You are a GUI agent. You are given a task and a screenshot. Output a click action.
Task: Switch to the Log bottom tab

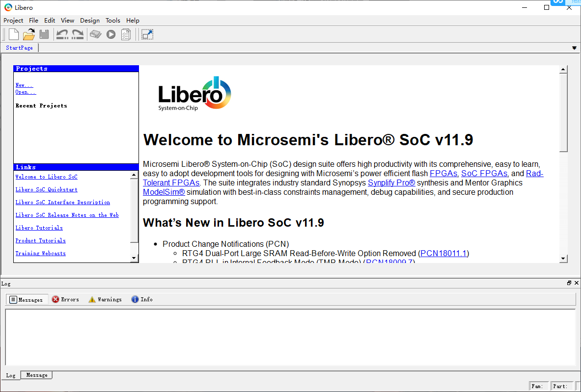pos(11,375)
